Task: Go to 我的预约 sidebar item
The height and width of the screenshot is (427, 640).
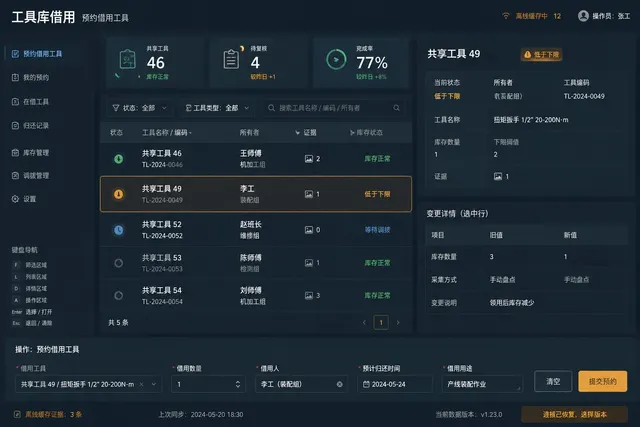Action: coord(30,78)
